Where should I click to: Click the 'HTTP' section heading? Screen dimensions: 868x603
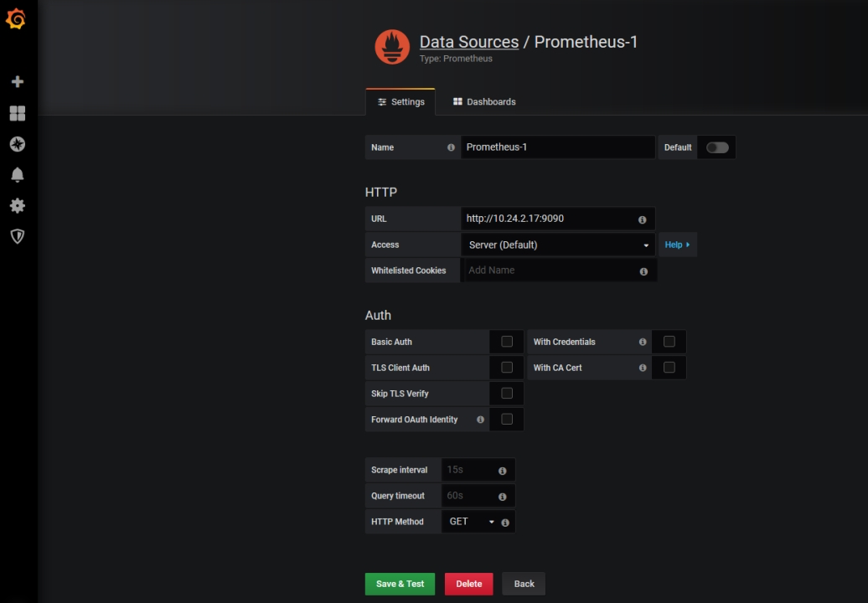(x=381, y=192)
